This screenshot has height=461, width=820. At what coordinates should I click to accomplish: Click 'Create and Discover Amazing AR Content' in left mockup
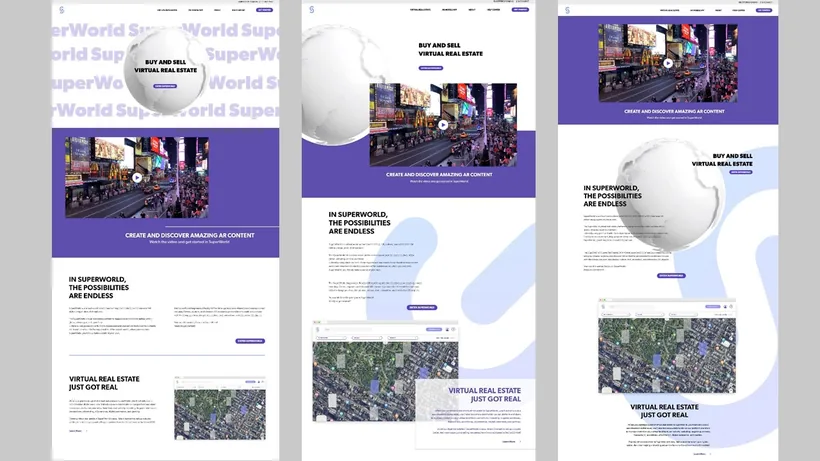pos(189,235)
